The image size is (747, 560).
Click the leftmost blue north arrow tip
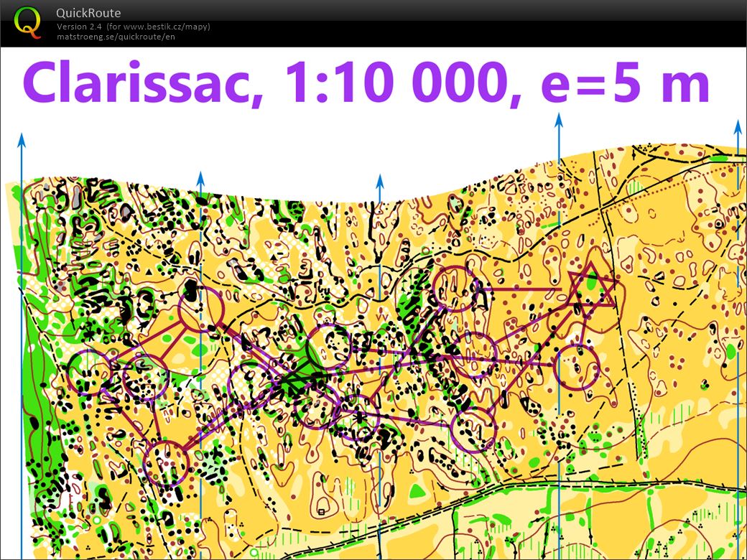click(x=22, y=138)
